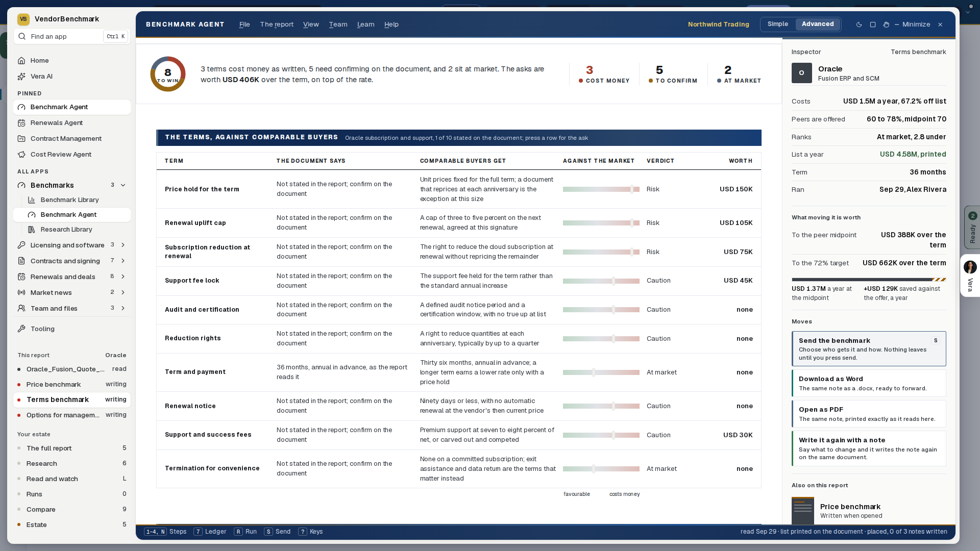Click the Benchmark Library chart icon

pyautogui.click(x=32, y=200)
